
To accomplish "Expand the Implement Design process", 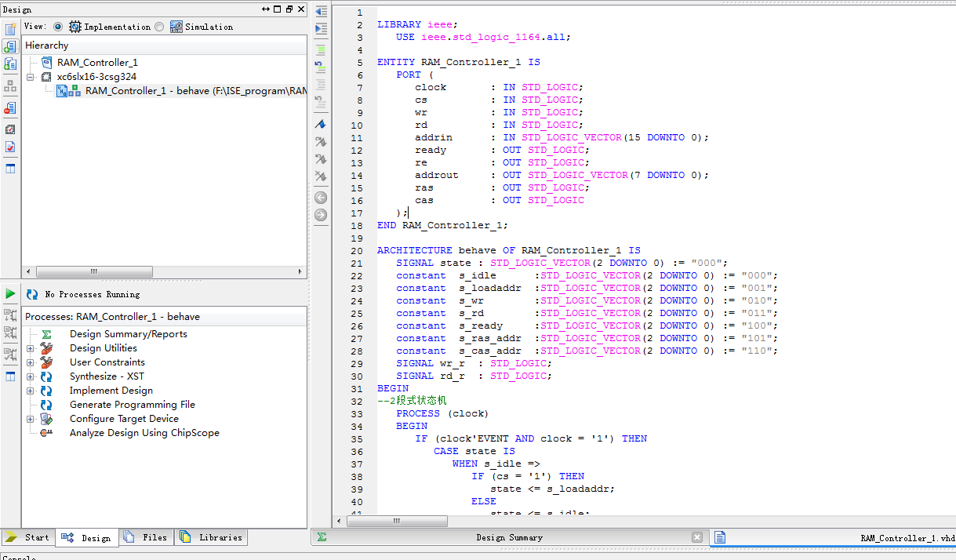I will pyautogui.click(x=31, y=391).
